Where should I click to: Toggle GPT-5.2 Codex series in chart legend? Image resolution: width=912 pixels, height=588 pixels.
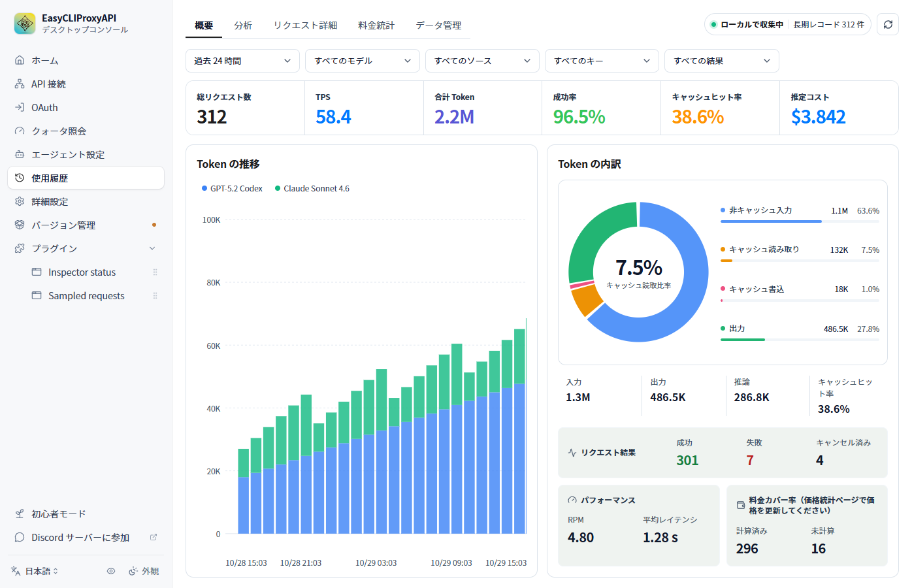232,188
